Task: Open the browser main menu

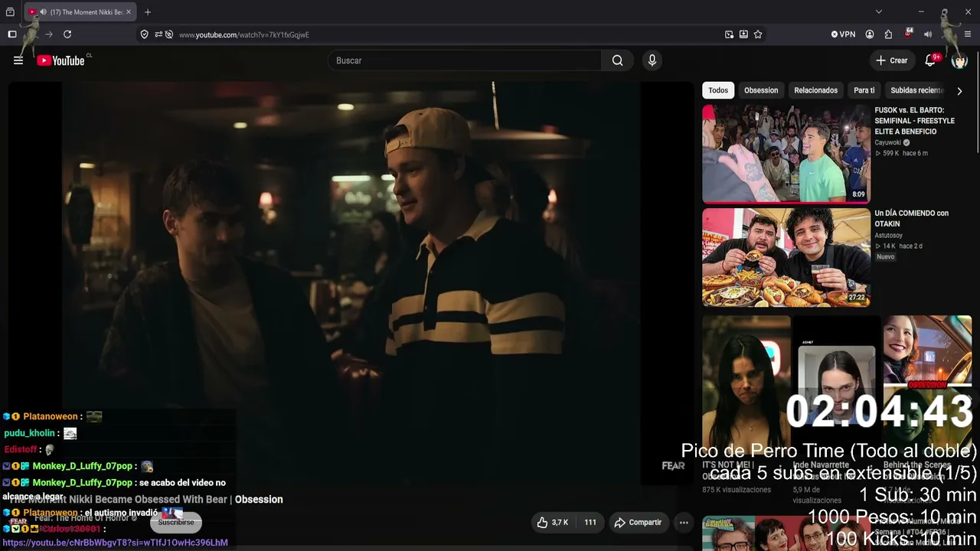Action: [968, 34]
